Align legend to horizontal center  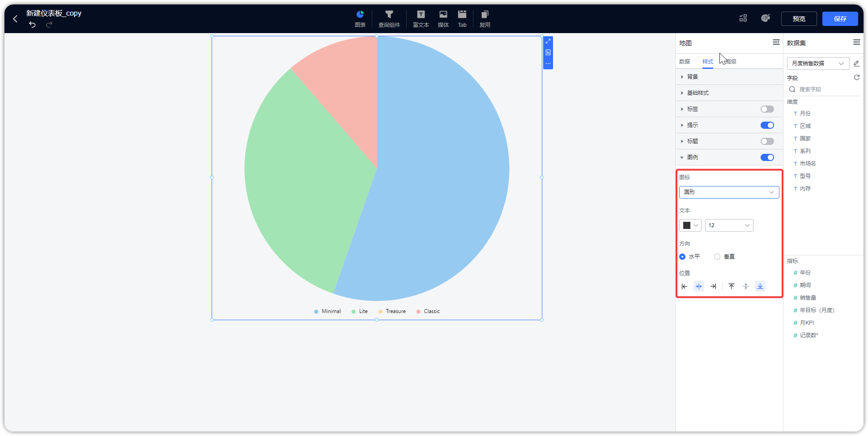pos(699,286)
